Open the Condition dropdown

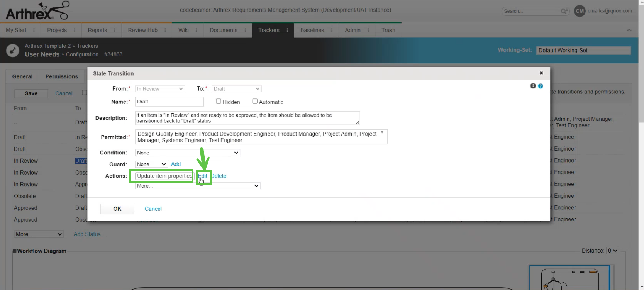tap(188, 153)
